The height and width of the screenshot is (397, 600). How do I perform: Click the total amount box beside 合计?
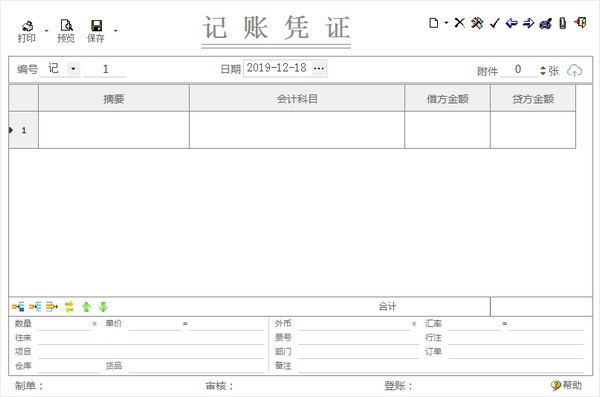pyautogui.click(x=541, y=307)
